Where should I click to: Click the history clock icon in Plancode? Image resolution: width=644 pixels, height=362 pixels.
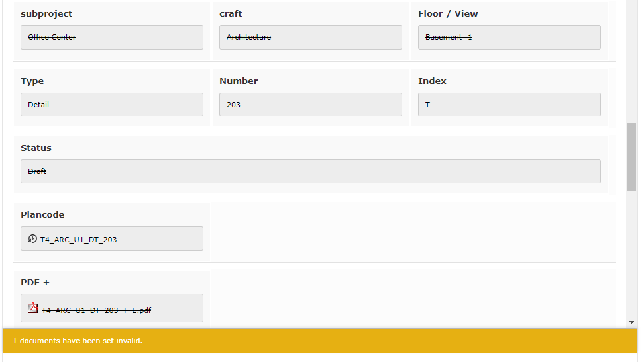[32, 239]
